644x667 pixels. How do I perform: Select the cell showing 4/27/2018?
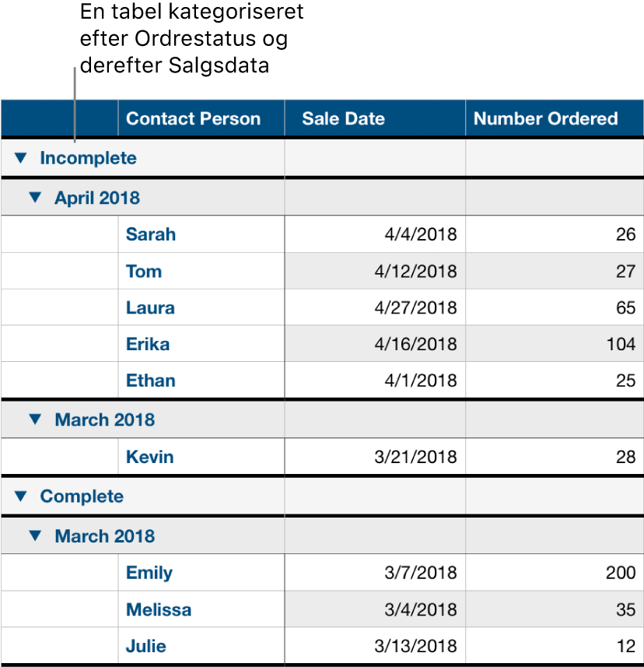point(374,307)
